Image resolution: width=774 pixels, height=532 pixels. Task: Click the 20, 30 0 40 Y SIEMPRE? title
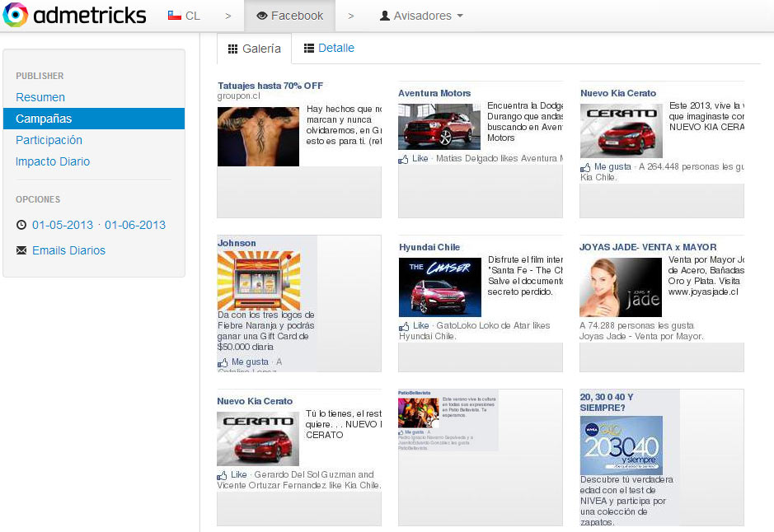pyautogui.click(x=607, y=403)
